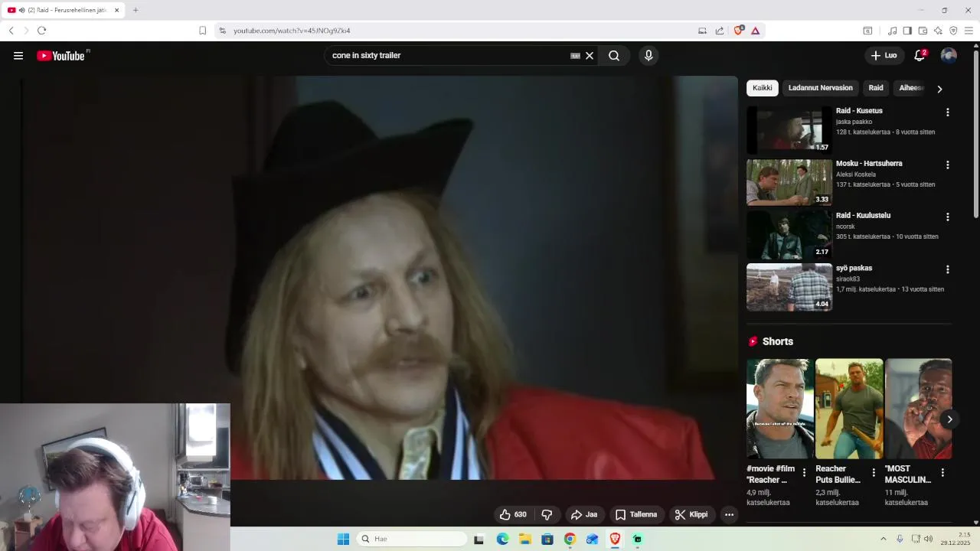Open Brave VPN shield icon

click(x=953, y=31)
